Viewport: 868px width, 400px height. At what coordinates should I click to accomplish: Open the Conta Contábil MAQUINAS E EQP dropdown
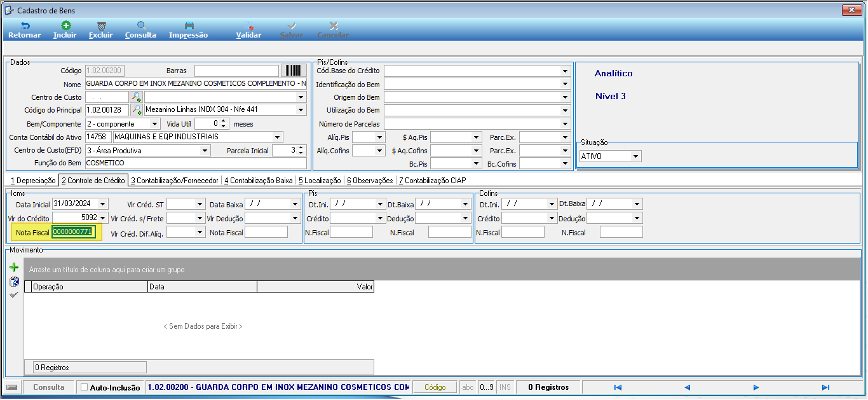276,137
